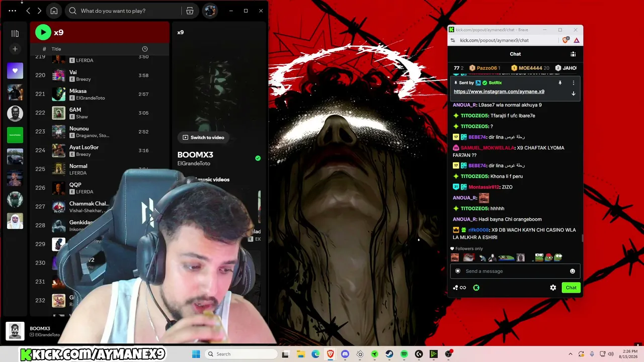Screen dimensions: 644x362
Task: Open Pazzo06 on the gift leaderboard
Action: pyautogui.click(x=485, y=68)
